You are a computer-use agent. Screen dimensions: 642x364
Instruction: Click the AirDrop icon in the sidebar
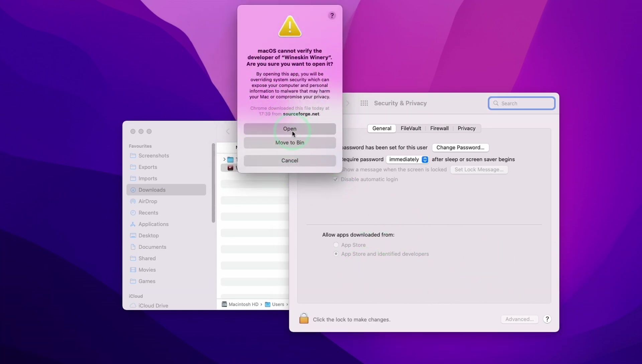pos(133,201)
